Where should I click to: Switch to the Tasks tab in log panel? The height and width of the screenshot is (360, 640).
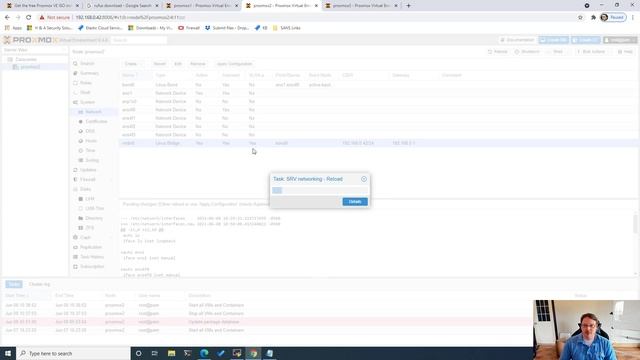14,284
